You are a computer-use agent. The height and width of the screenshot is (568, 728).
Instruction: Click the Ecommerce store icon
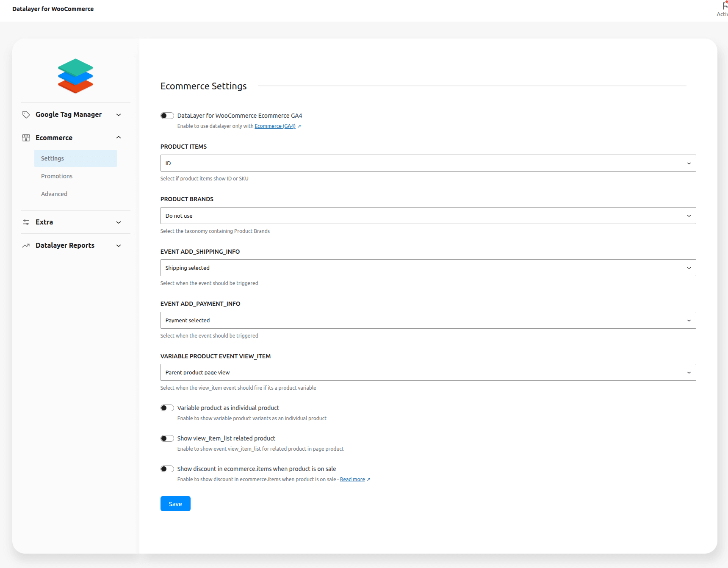26,138
